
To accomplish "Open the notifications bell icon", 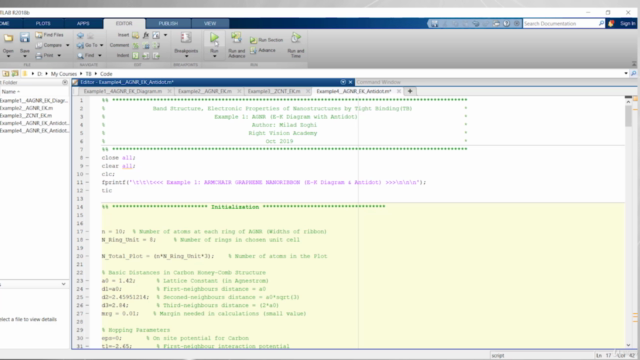I will click(611, 24).
